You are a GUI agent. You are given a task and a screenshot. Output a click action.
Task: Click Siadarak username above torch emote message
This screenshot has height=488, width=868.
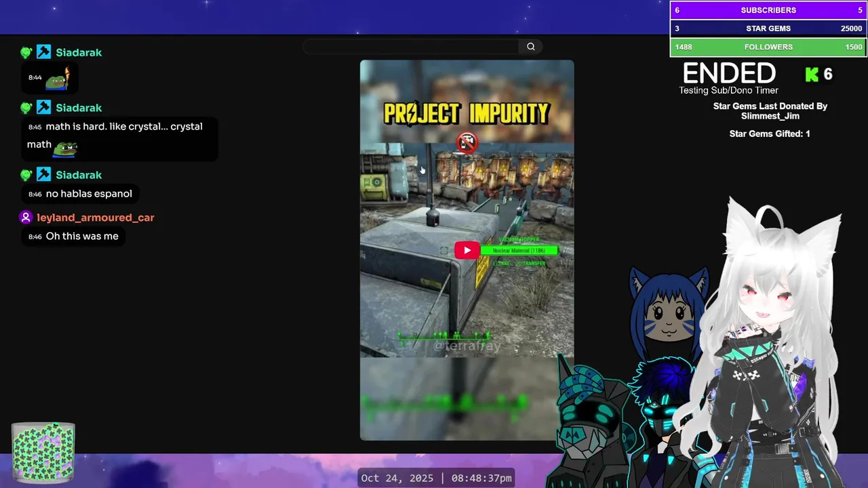tap(79, 52)
